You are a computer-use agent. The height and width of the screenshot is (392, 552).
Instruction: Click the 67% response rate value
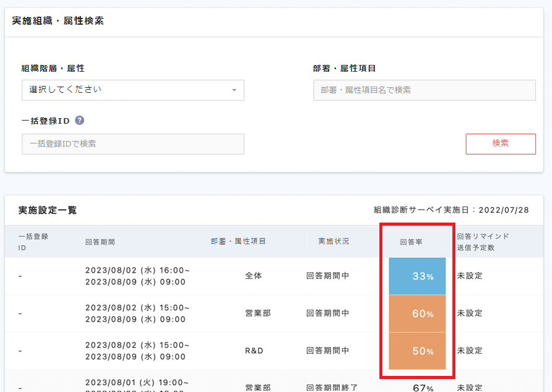click(x=423, y=388)
